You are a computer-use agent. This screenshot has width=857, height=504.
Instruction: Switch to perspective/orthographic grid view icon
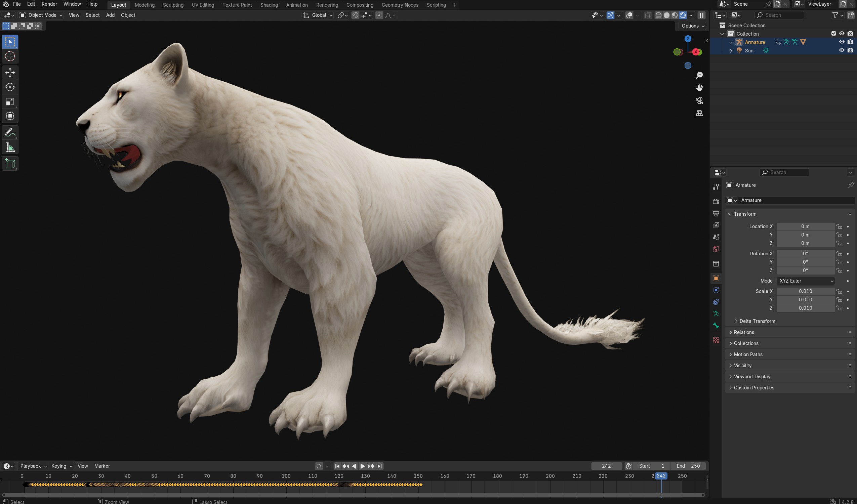pos(699,113)
